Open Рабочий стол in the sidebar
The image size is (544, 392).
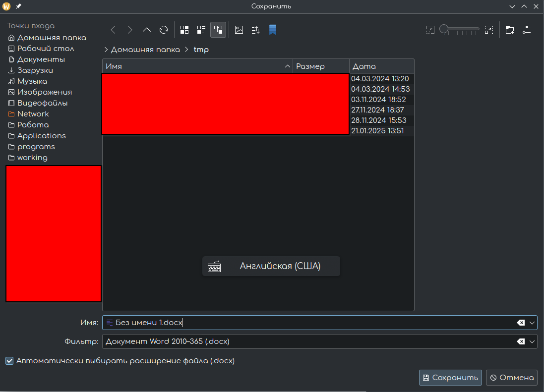point(41,49)
